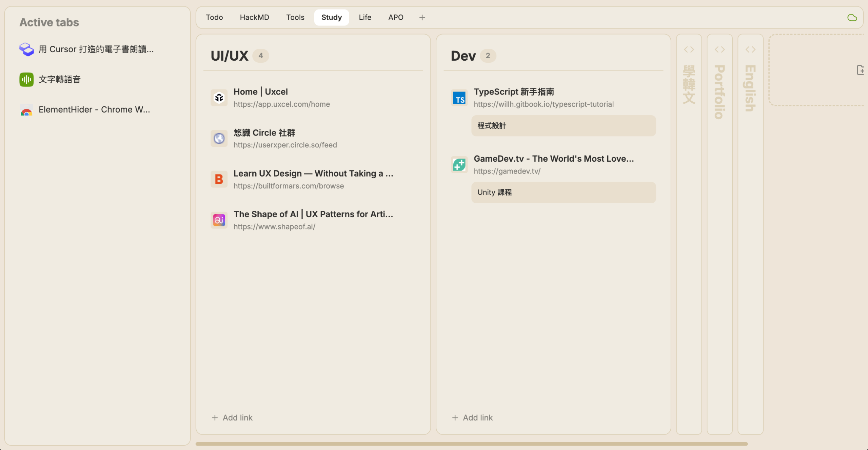
Task: Click the add-file icon at right edge
Action: point(860,70)
